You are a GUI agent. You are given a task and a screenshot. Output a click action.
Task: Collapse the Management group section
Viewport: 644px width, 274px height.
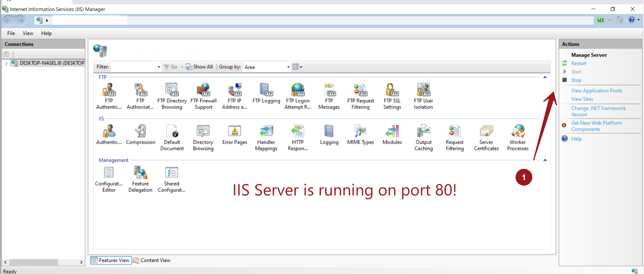tap(545, 160)
